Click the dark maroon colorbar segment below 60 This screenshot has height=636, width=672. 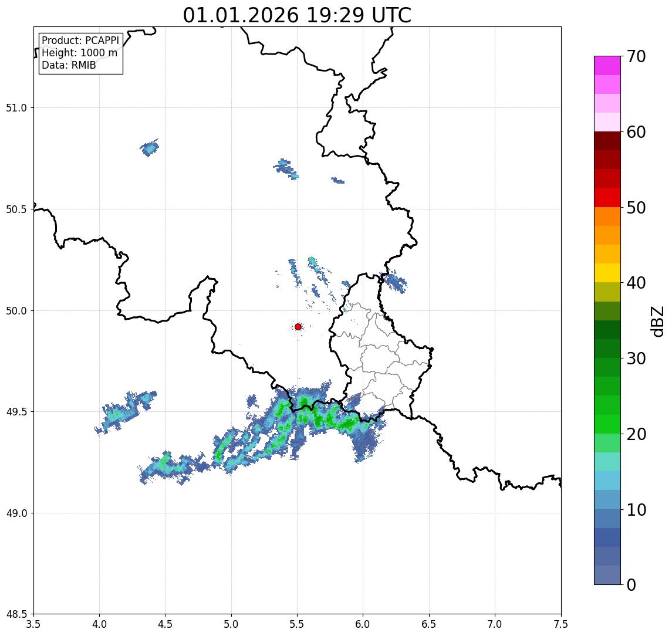coord(607,141)
